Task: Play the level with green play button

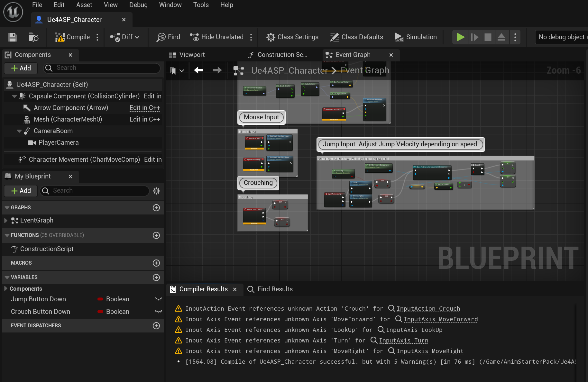Action: click(x=460, y=37)
